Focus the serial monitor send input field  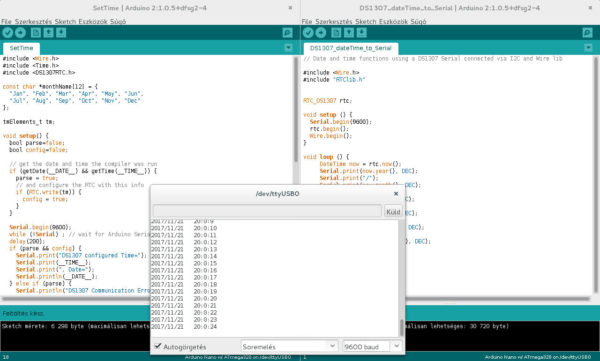(x=267, y=211)
